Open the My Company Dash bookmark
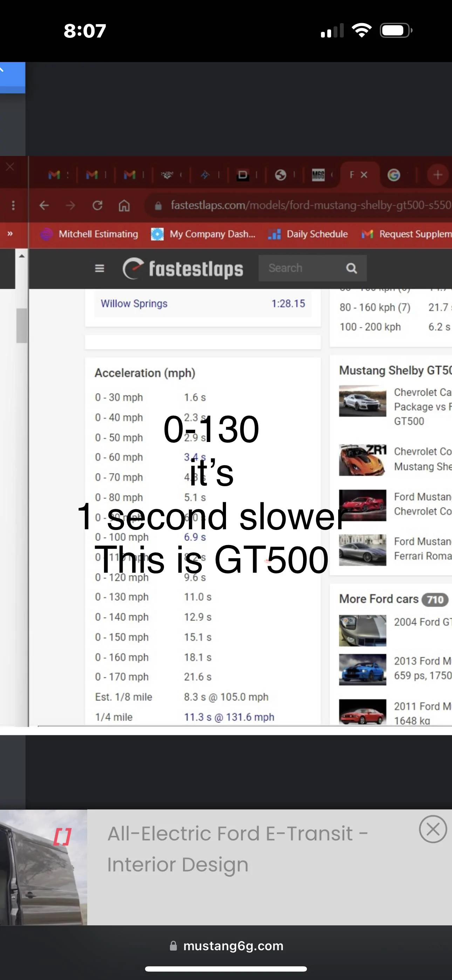 click(203, 234)
